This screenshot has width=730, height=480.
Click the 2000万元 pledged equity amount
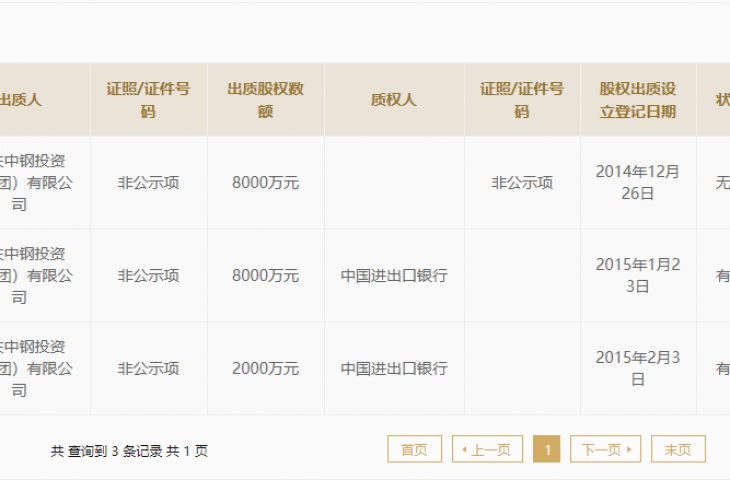pyautogui.click(x=265, y=368)
